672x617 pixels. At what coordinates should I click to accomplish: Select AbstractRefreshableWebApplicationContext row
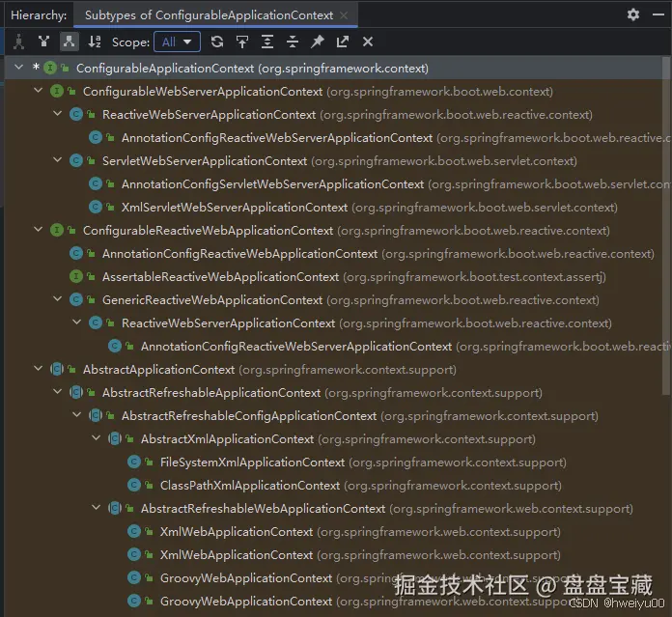[333, 508]
